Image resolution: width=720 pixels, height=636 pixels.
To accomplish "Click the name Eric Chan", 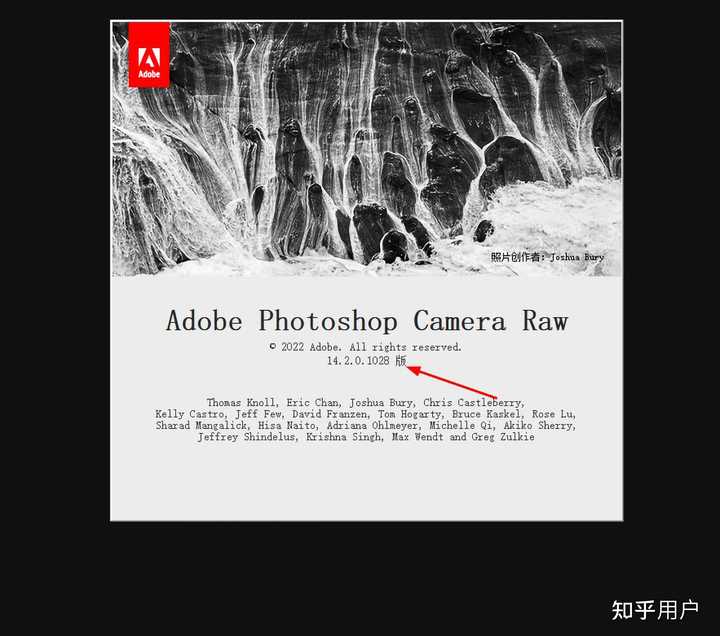I will click(x=312, y=403).
